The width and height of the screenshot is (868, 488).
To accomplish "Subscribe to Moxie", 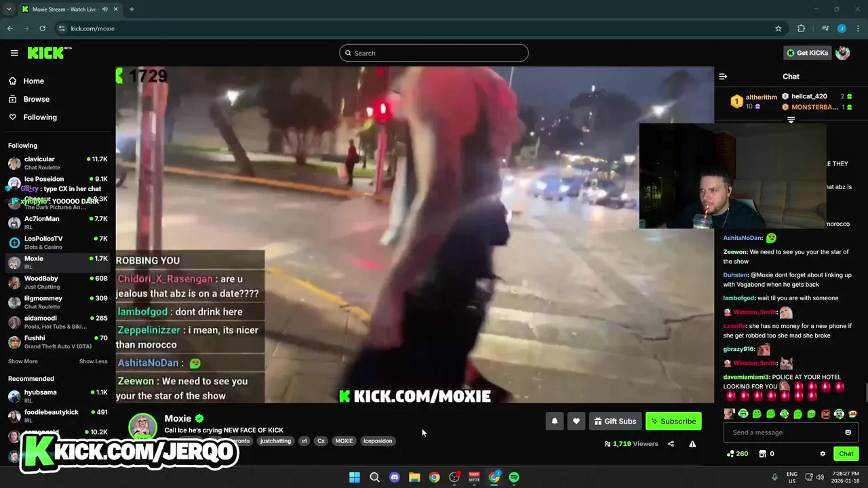I will (673, 421).
